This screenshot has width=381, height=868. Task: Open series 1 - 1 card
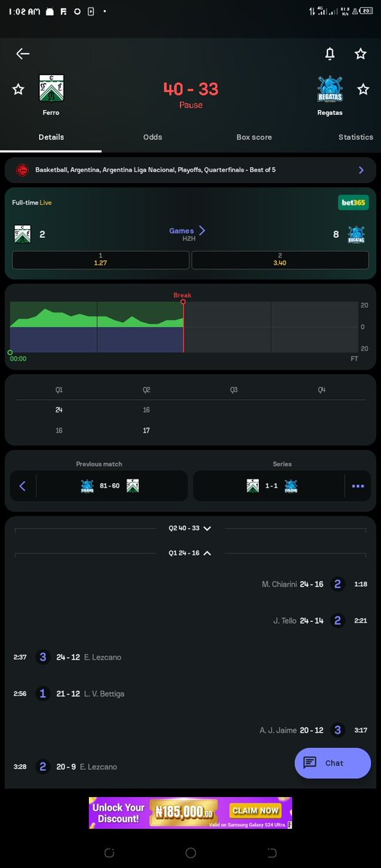point(271,486)
